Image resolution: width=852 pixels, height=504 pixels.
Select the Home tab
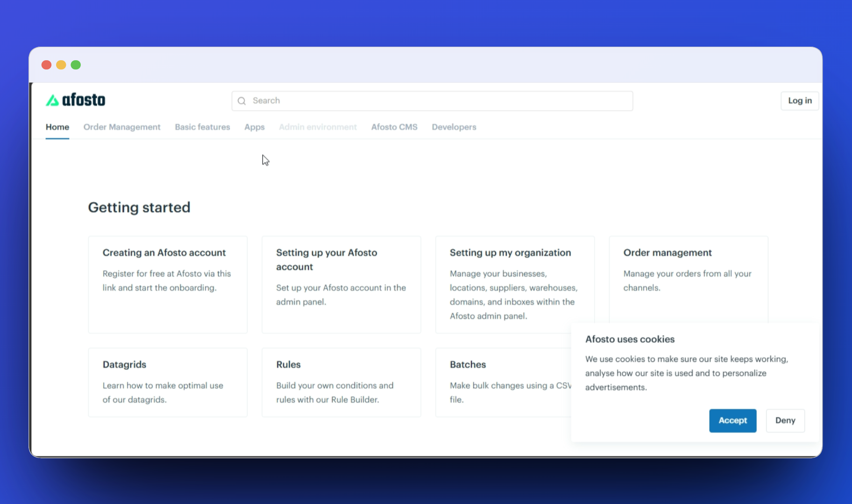[57, 127]
